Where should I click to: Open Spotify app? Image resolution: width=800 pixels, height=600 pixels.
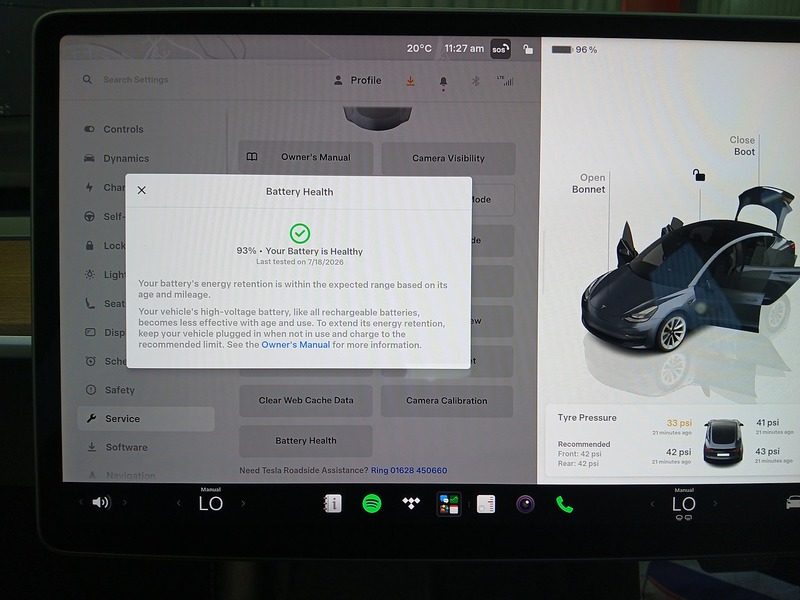(x=371, y=504)
